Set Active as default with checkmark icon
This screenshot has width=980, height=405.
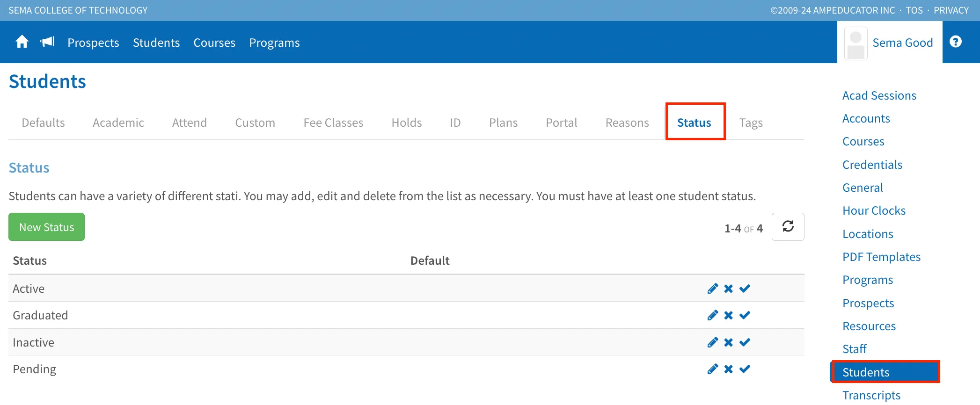tap(745, 289)
